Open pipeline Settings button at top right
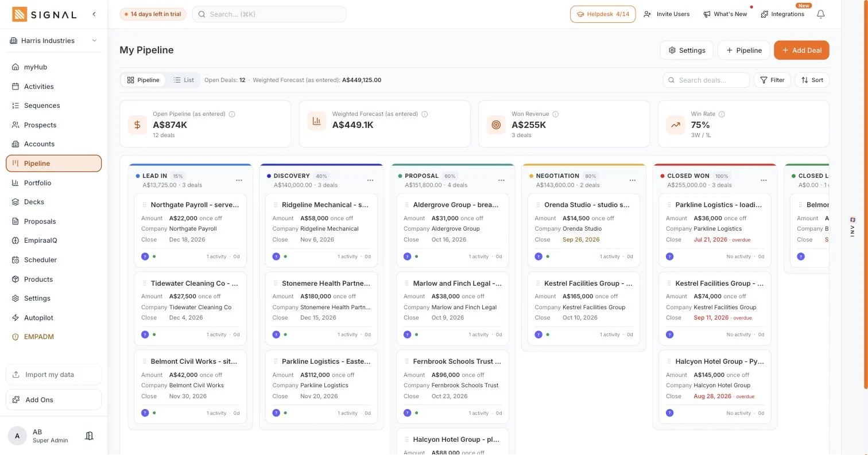868x455 pixels. click(687, 50)
